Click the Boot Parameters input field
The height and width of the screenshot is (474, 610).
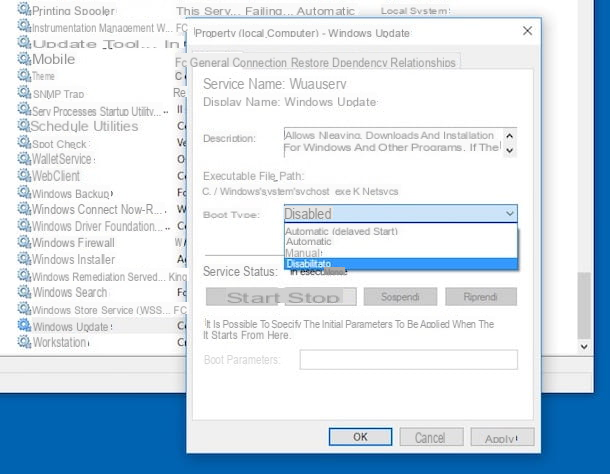coord(408,360)
